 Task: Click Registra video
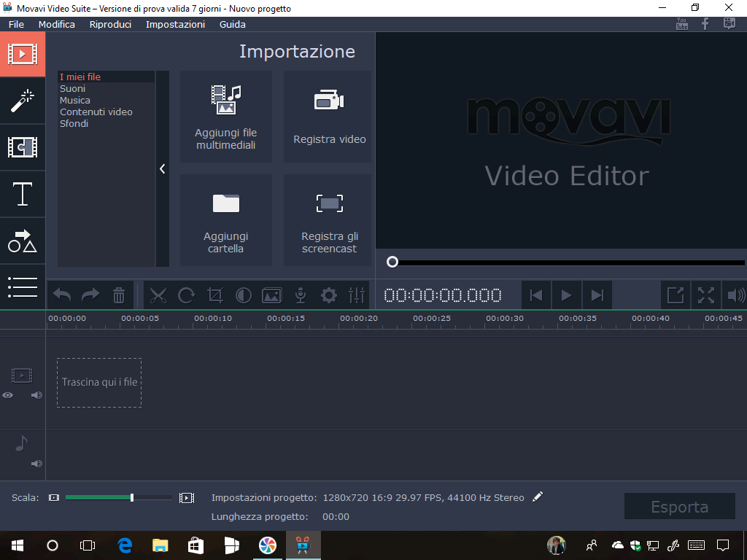click(329, 117)
